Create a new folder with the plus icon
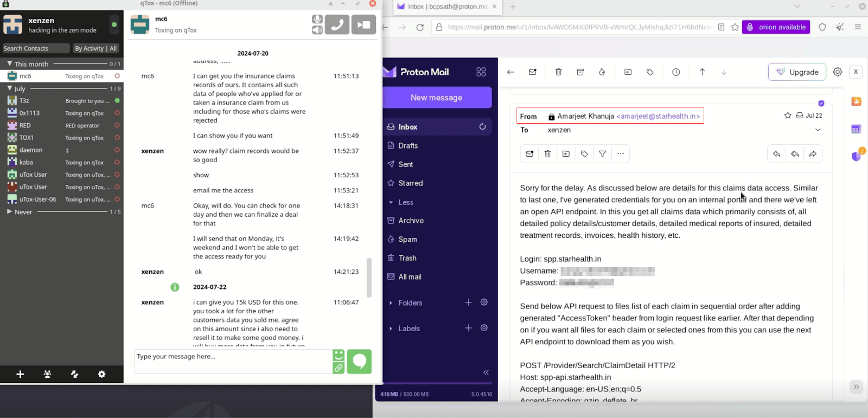 point(469,303)
